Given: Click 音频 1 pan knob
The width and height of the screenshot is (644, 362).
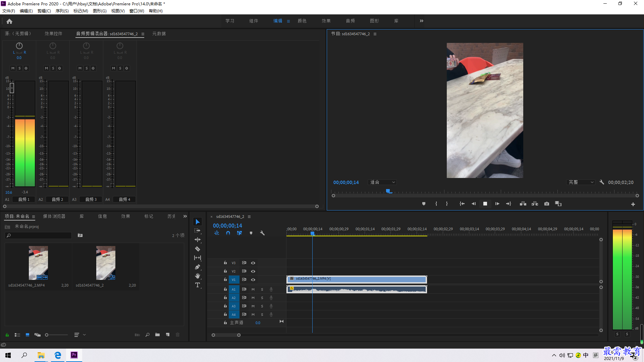Looking at the screenshot, I should pos(19,46).
